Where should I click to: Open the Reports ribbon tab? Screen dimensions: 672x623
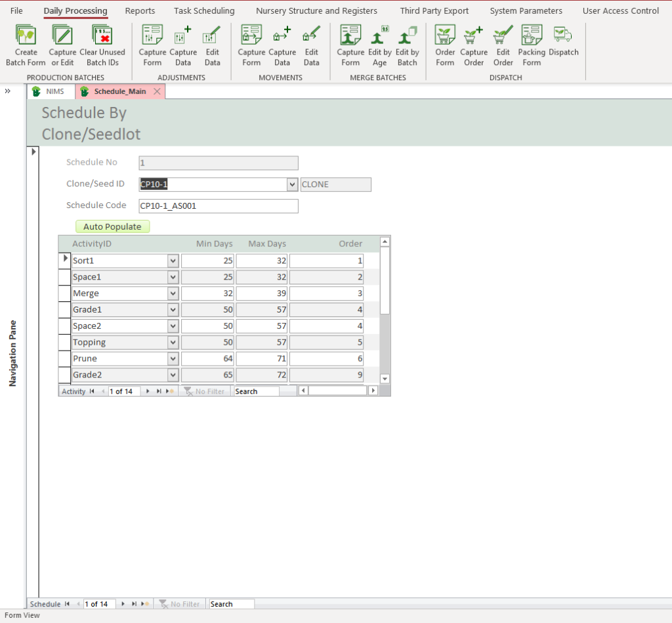tap(140, 11)
